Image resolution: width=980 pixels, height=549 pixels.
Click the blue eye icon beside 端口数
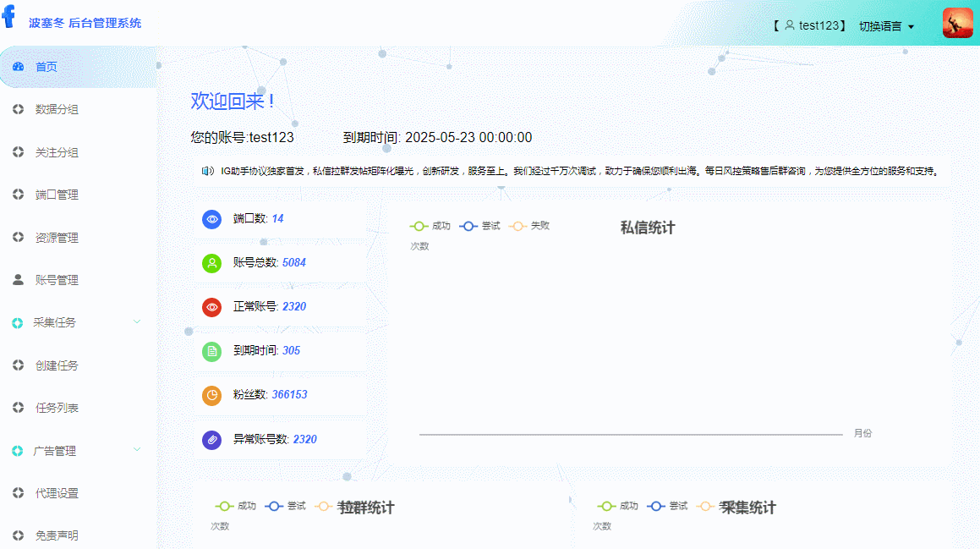click(211, 219)
